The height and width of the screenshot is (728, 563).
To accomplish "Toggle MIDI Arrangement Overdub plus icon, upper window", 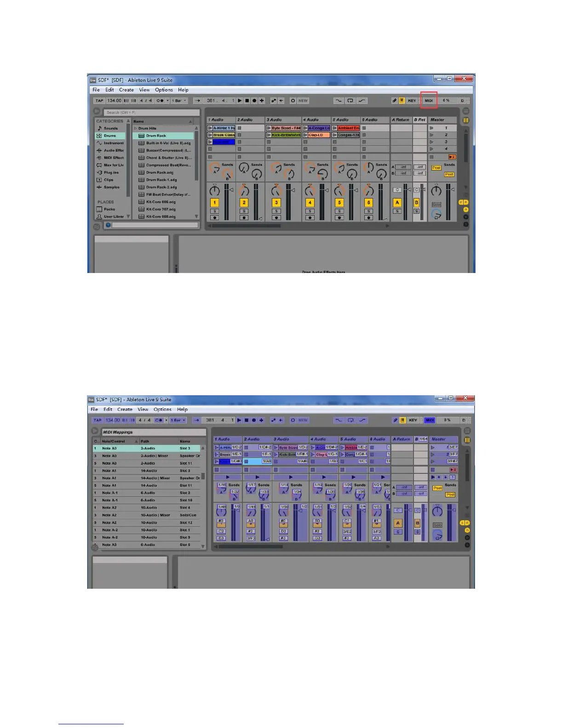I will [262, 101].
